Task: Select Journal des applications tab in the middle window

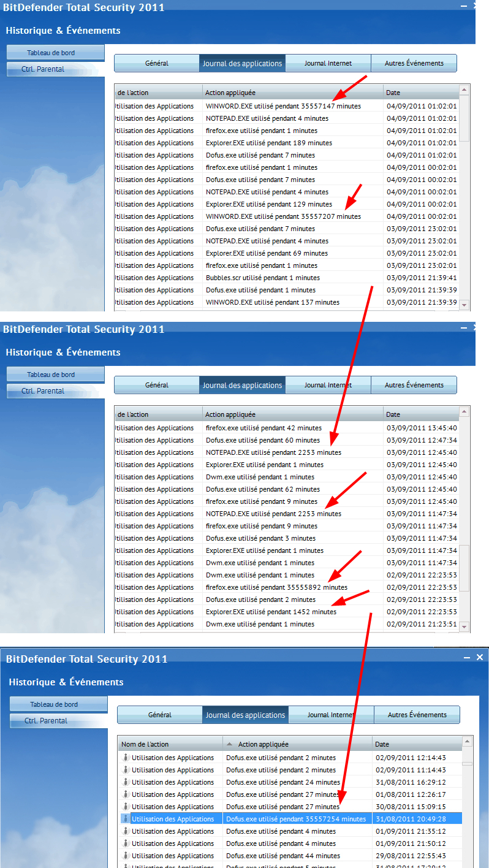Action: coord(243,385)
